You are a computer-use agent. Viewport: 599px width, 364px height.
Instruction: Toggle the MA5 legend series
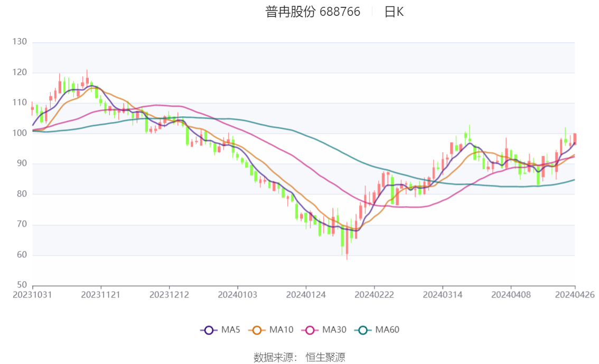(x=220, y=330)
